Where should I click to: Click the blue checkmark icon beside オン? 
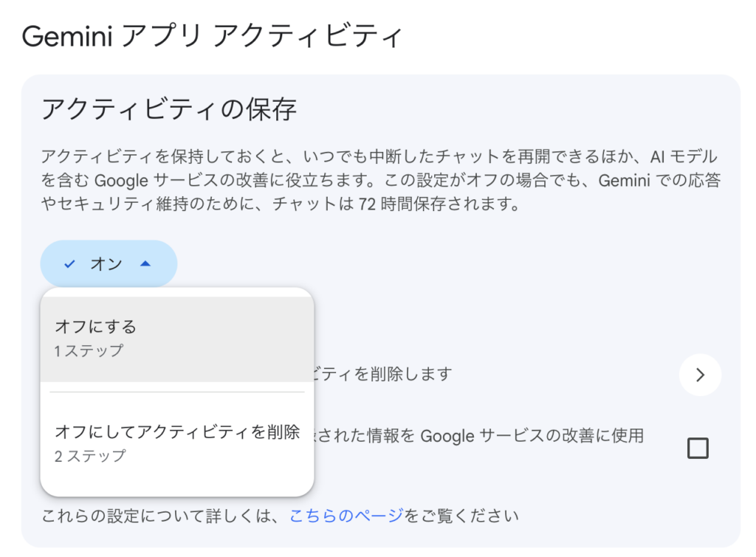[x=70, y=264]
